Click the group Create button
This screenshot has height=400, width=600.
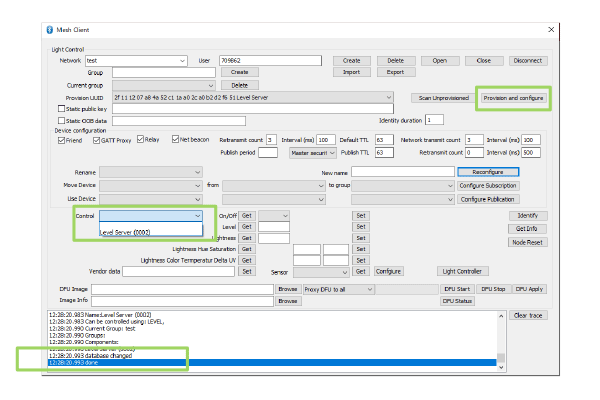click(x=240, y=72)
